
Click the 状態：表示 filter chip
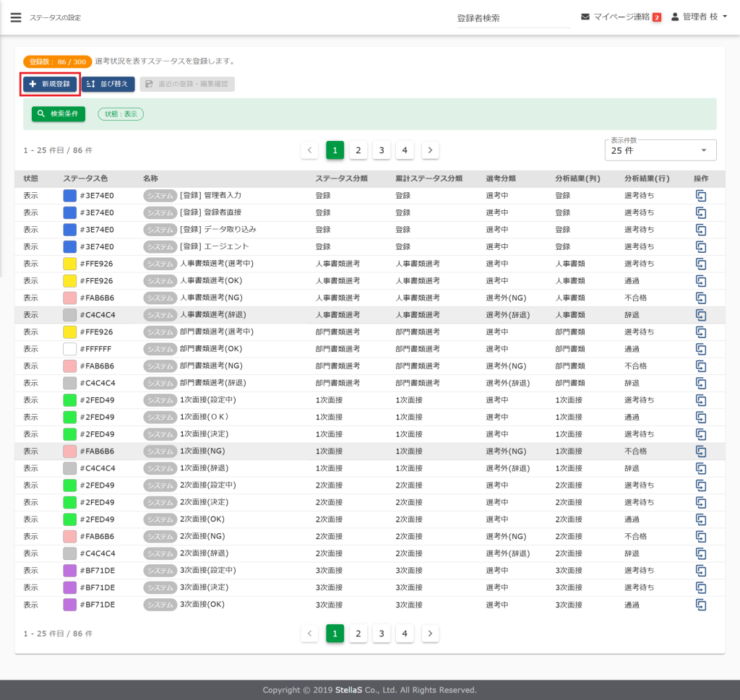coord(121,114)
